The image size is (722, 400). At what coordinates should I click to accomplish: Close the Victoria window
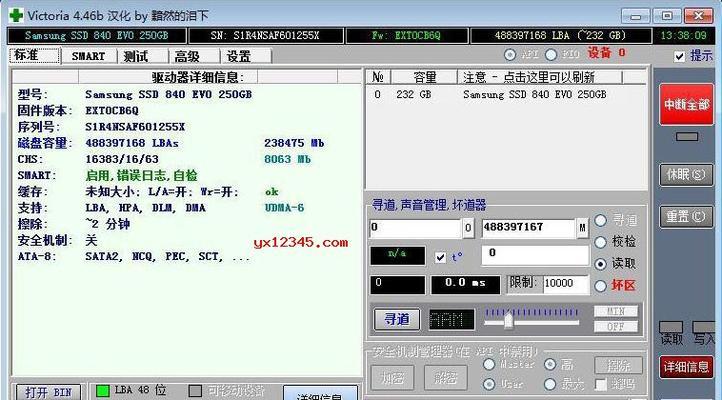coord(699,16)
